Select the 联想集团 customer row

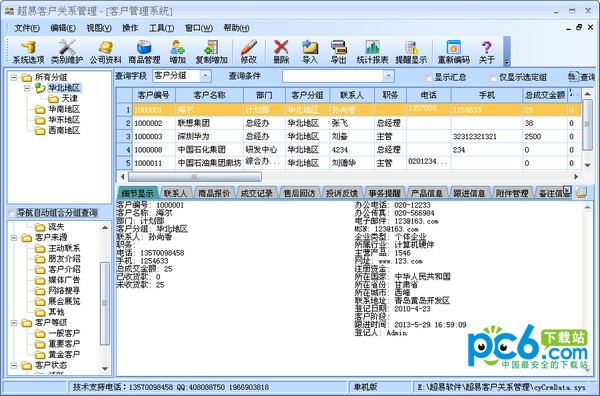pyautogui.click(x=348, y=123)
